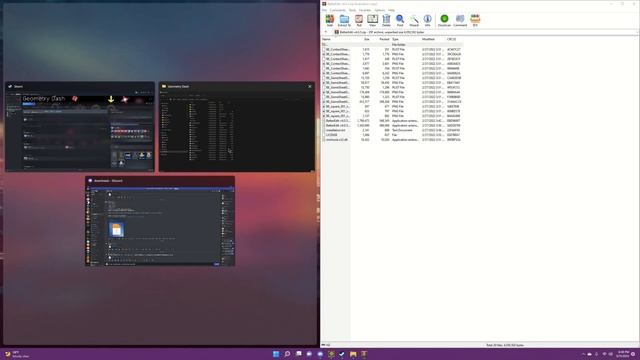Open the File menu in WinRAR
640x360 pixels.
324,10
